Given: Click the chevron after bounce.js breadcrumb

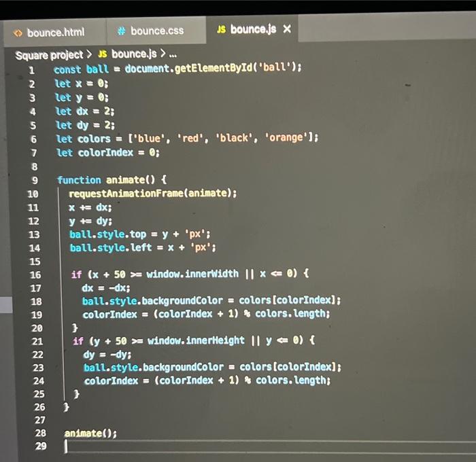Looking at the screenshot, I should [x=163, y=54].
